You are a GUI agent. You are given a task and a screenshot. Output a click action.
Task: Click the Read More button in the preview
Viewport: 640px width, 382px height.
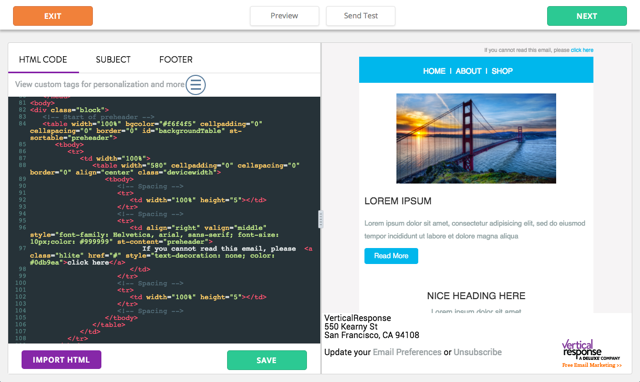pos(391,256)
